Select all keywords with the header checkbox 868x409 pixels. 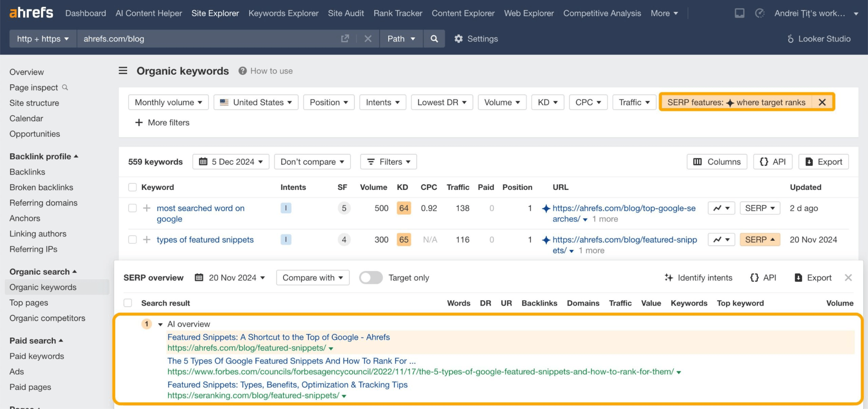click(x=132, y=187)
